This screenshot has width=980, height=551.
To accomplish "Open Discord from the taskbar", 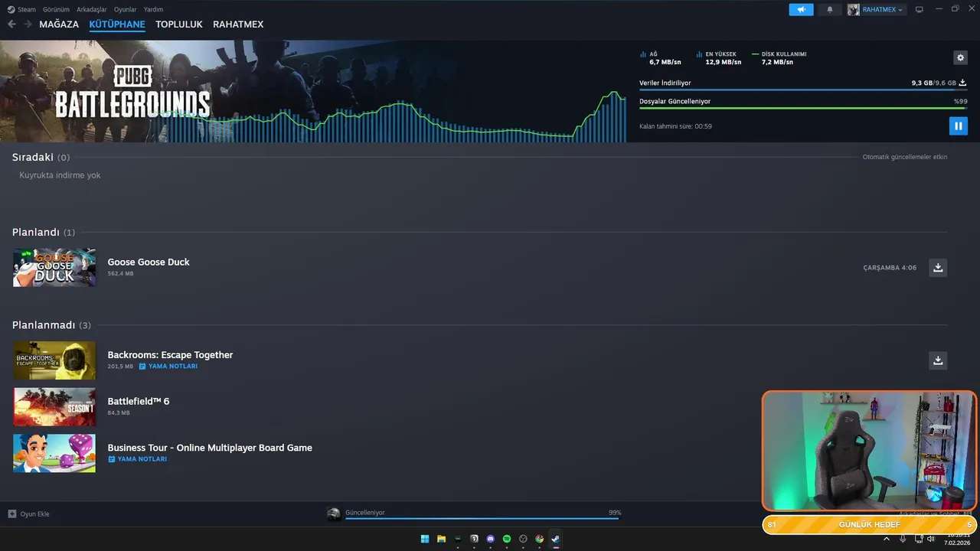I will click(x=491, y=539).
